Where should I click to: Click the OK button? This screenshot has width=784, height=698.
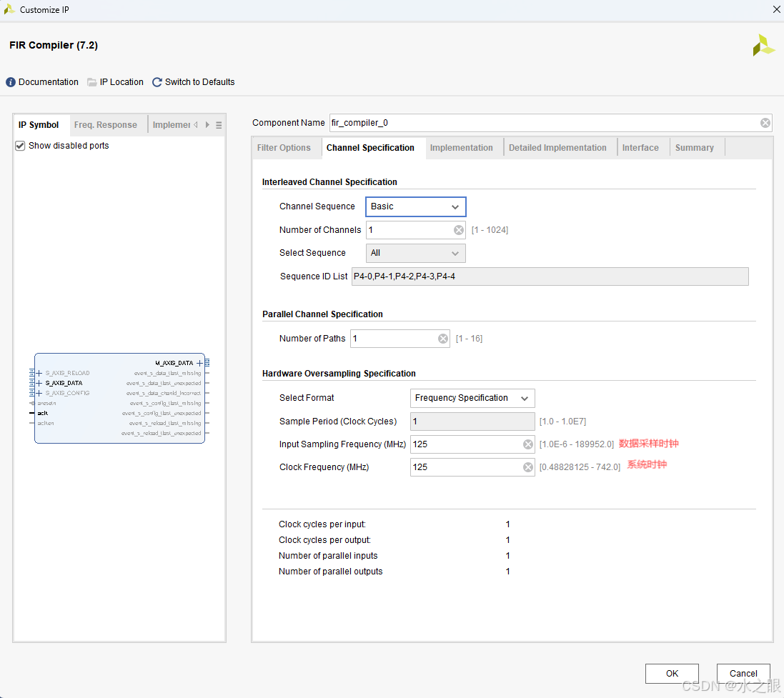tap(672, 674)
